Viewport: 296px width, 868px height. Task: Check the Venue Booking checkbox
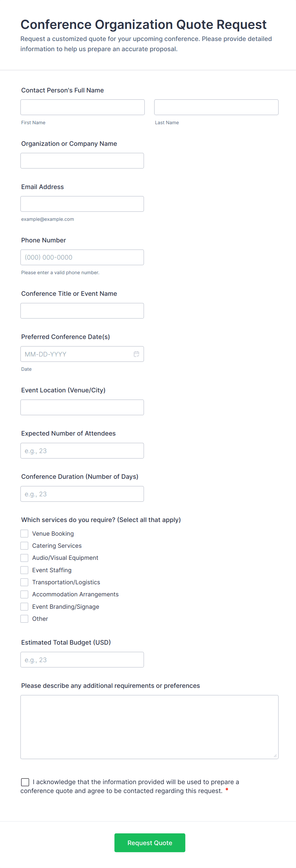click(x=24, y=533)
